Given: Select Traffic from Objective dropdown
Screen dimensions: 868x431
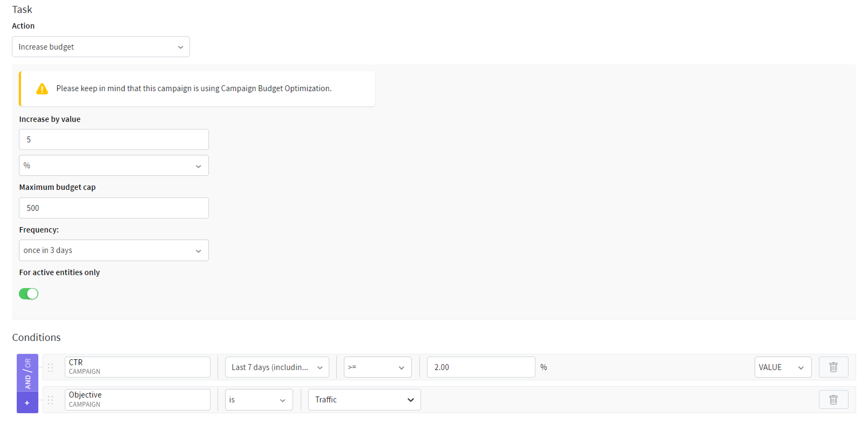Looking at the screenshot, I should [362, 399].
